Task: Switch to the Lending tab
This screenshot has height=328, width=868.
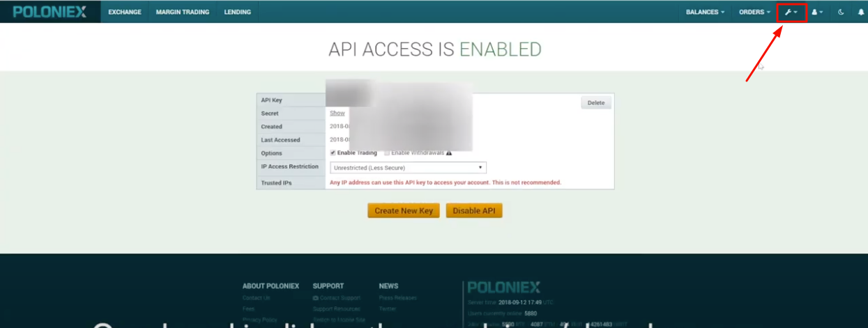Action: (x=238, y=12)
